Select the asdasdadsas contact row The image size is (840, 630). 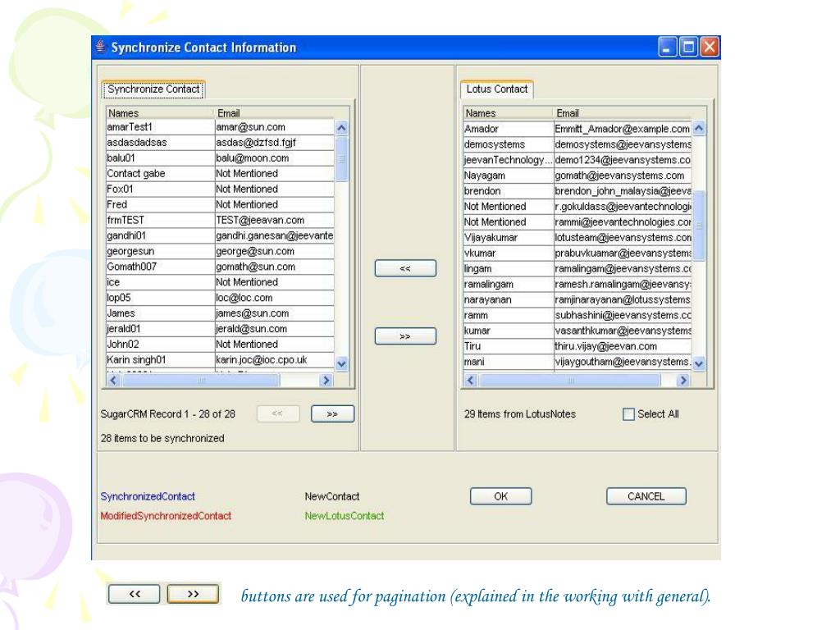[x=220, y=143]
